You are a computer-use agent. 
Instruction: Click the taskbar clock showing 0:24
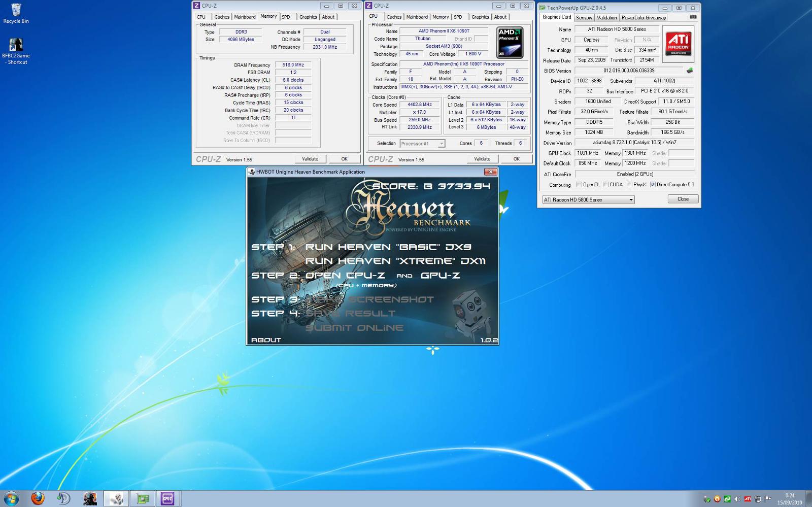(x=790, y=499)
